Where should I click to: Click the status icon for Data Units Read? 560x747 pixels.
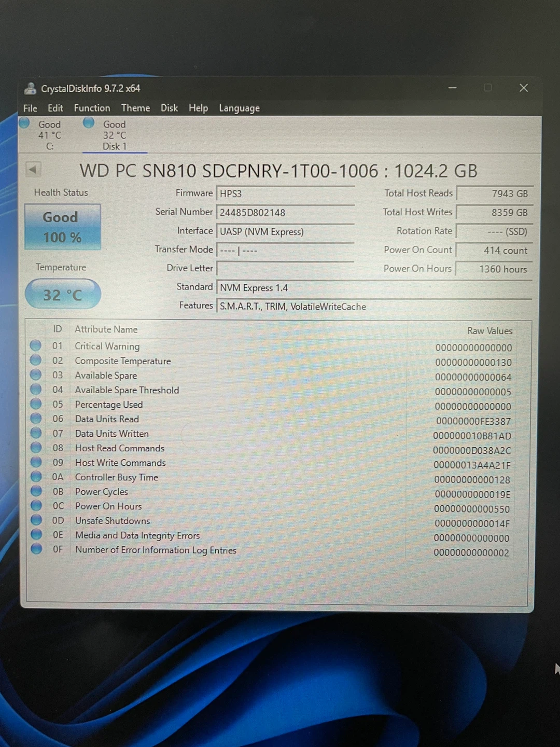[36, 418]
